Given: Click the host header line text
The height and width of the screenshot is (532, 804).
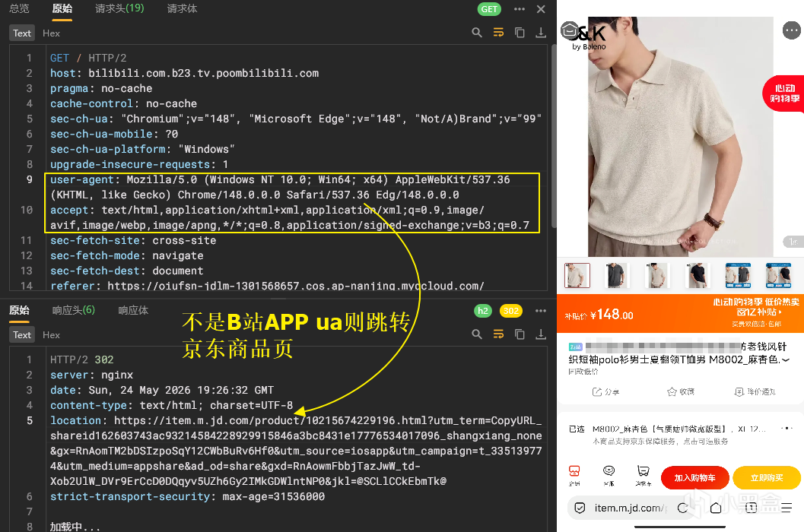Looking at the screenshot, I should (x=185, y=73).
